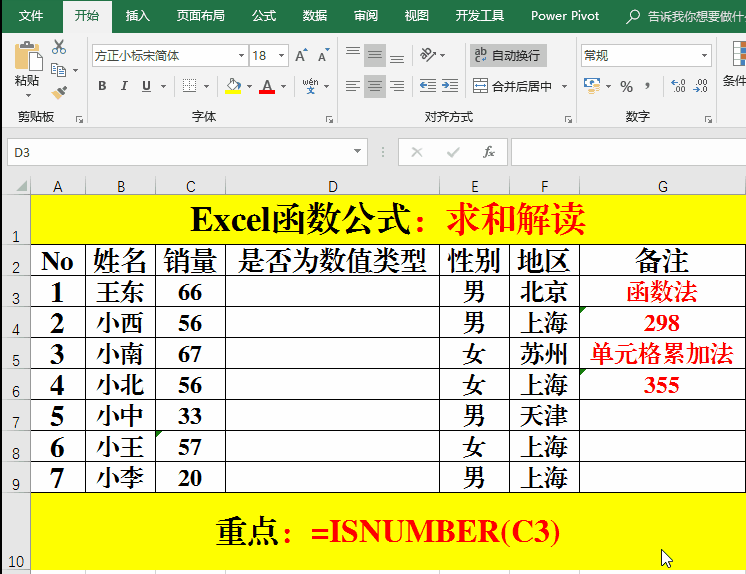The image size is (746, 574).
Task: Select the Format Painter brush
Action: (59, 92)
